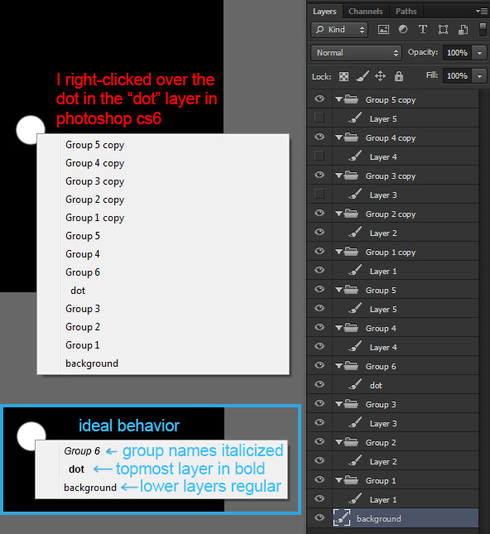Select Layer 3 under Group 3
Viewport: 490px width, 534px height.
tap(393, 423)
